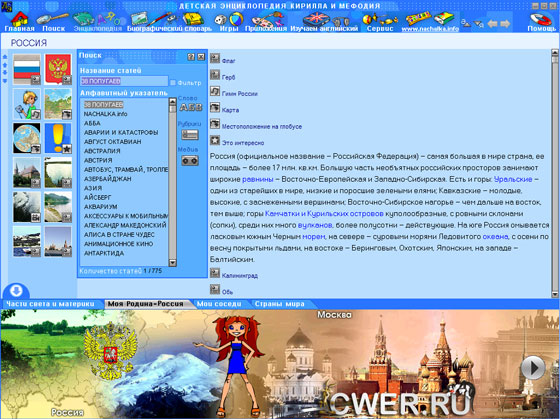Play the Гимн России audio link
Viewport: 560px width, 419px height.
tap(234, 92)
